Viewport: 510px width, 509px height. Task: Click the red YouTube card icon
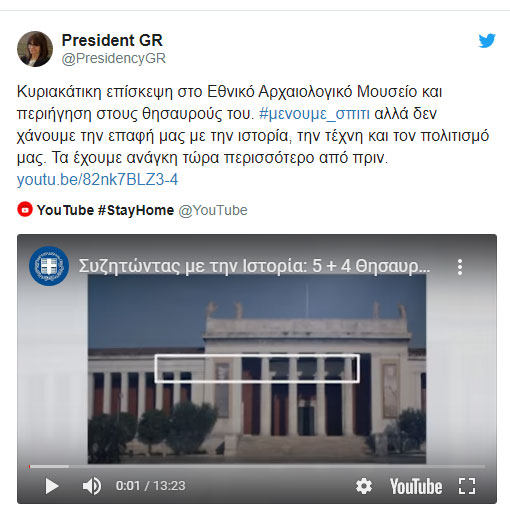[x=25, y=210]
